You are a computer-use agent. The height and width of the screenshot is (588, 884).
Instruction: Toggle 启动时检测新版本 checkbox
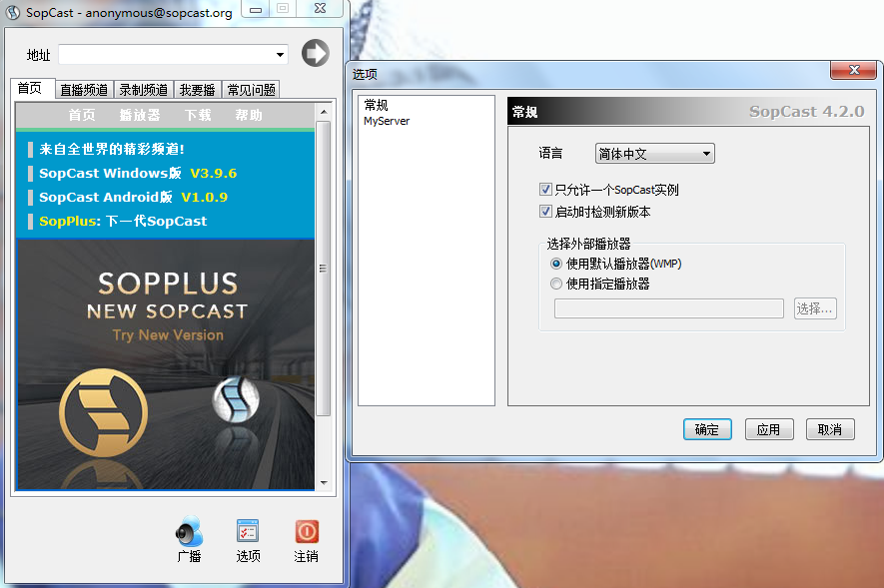(x=545, y=212)
